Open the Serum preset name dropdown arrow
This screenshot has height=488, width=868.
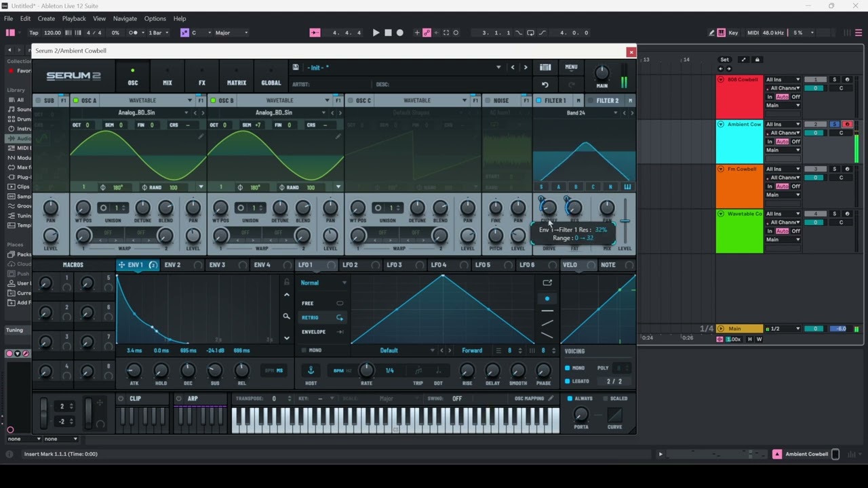tap(498, 67)
